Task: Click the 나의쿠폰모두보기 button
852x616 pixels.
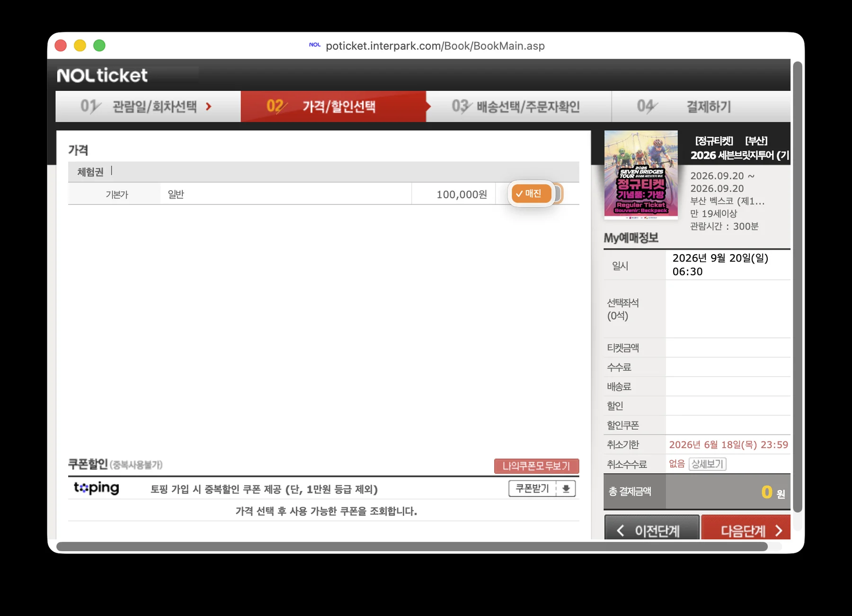Action: (536, 466)
